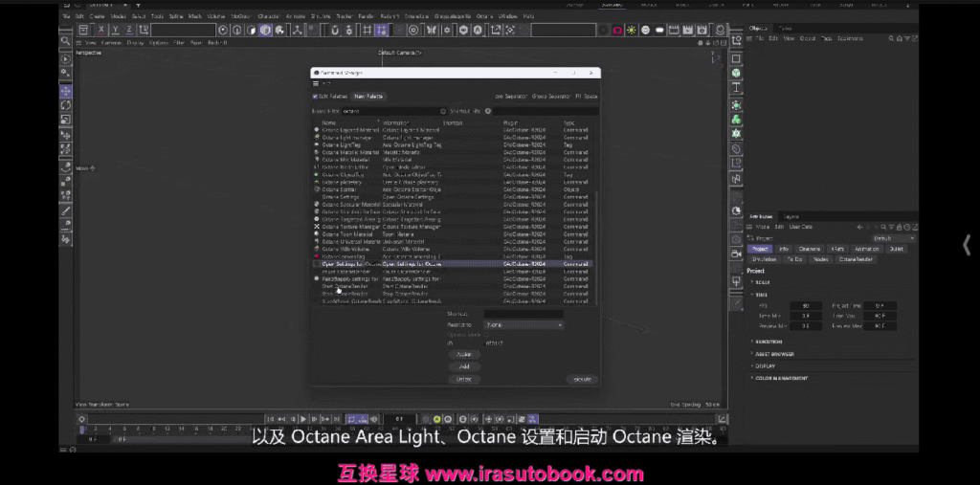Open viewport Display menu
Viewport: 980px width, 485px height.
pyautogui.click(x=135, y=43)
